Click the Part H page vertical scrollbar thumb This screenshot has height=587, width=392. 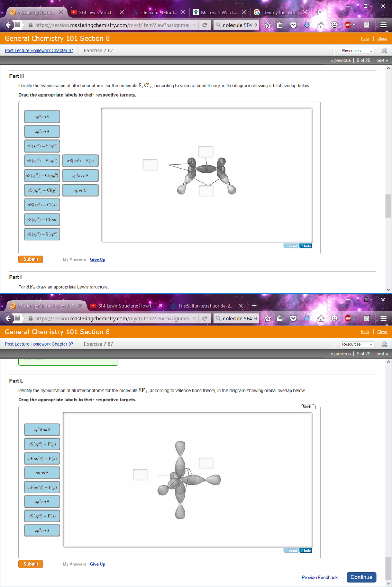click(388, 206)
